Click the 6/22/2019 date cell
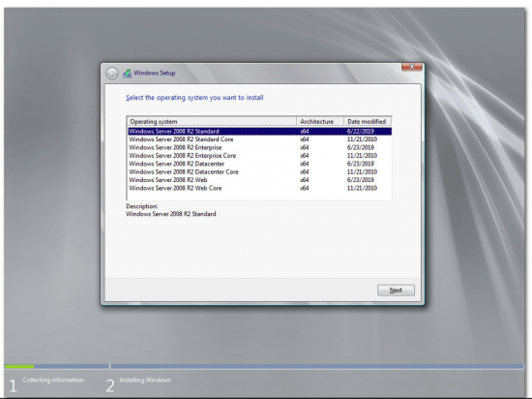Image resolution: width=532 pixels, height=399 pixels. [x=361, y=131]
